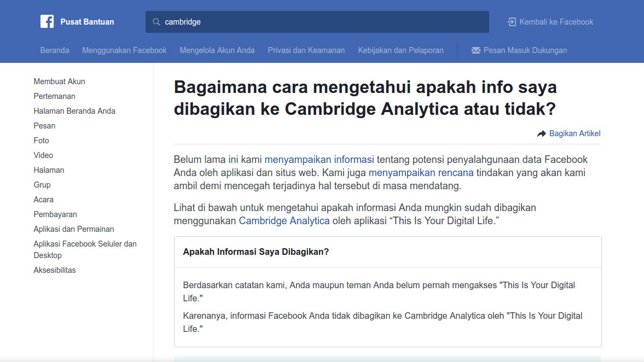Viewport: 644px width, 362px height.
Task: Select Pertemanan in sidebar
Action: click(x=54, y=96)
